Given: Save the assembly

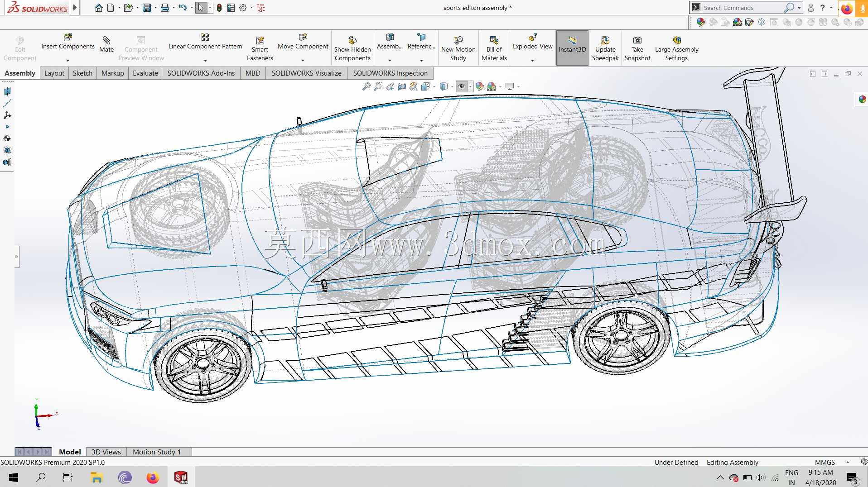Looking at the screenshot, I should (x=147, y=8).
